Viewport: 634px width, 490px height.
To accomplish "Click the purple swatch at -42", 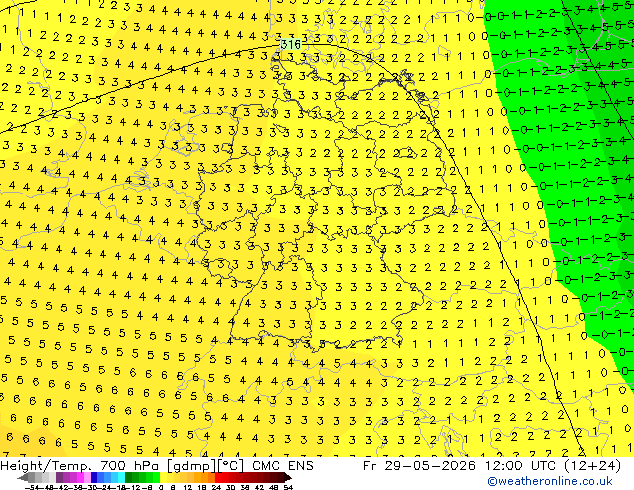I will pyautogui.click(x=59, y=477).
